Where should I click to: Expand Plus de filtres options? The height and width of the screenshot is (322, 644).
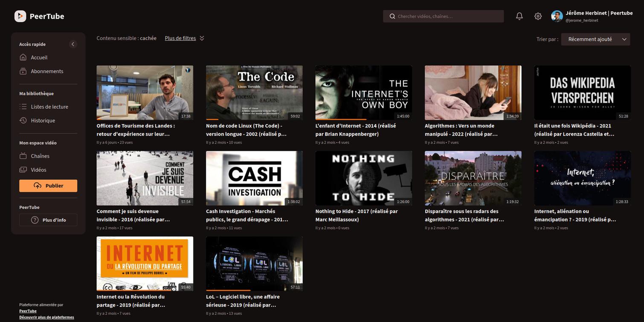[x=184, y=38]
